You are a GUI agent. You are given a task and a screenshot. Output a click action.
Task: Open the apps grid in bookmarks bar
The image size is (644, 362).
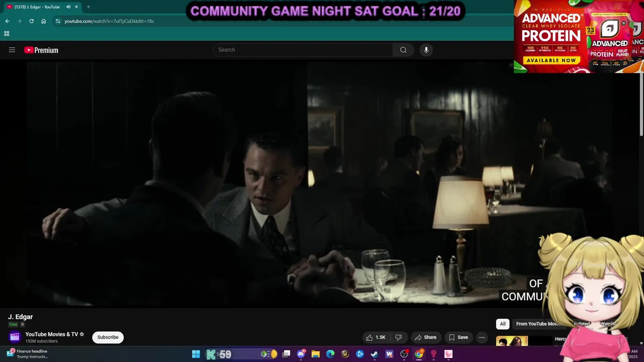click(7, 34)
